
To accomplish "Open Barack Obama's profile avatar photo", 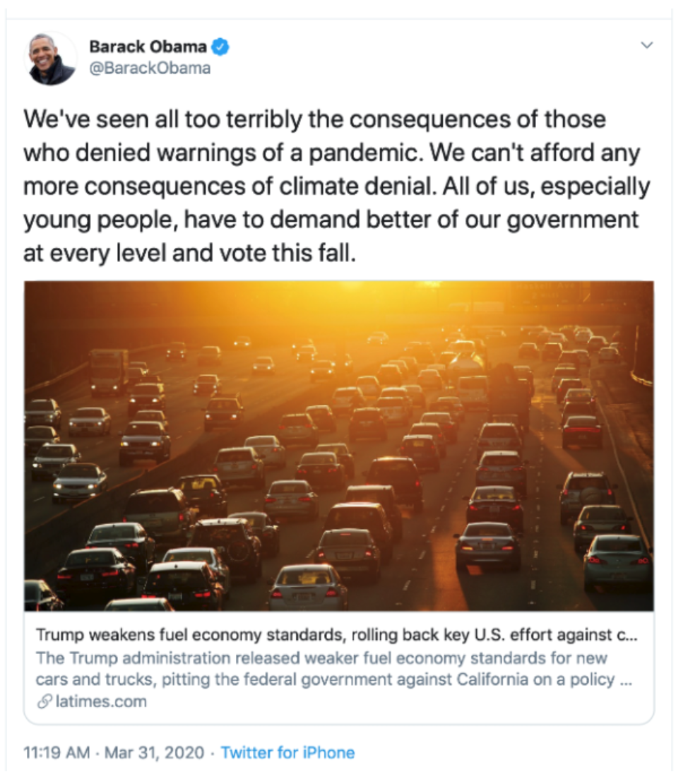I will (50, 59).
